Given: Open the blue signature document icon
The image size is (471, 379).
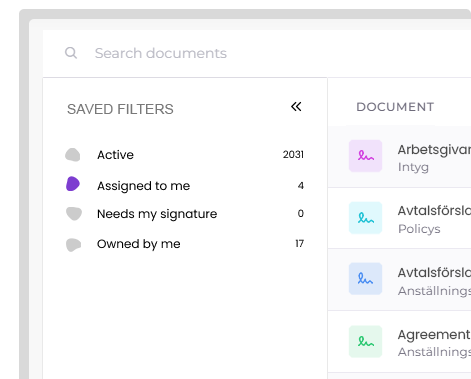Looking at the screenshot, I should tap(365, 279).
